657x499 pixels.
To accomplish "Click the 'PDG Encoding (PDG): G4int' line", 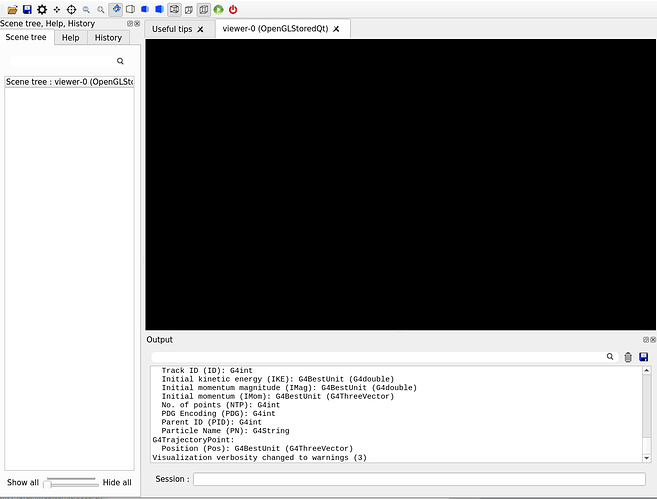I will (x=218, y=414).
